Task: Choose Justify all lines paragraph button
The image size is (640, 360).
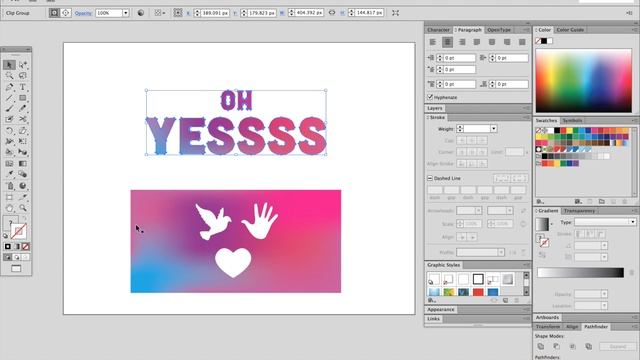Action: point(522,42)
